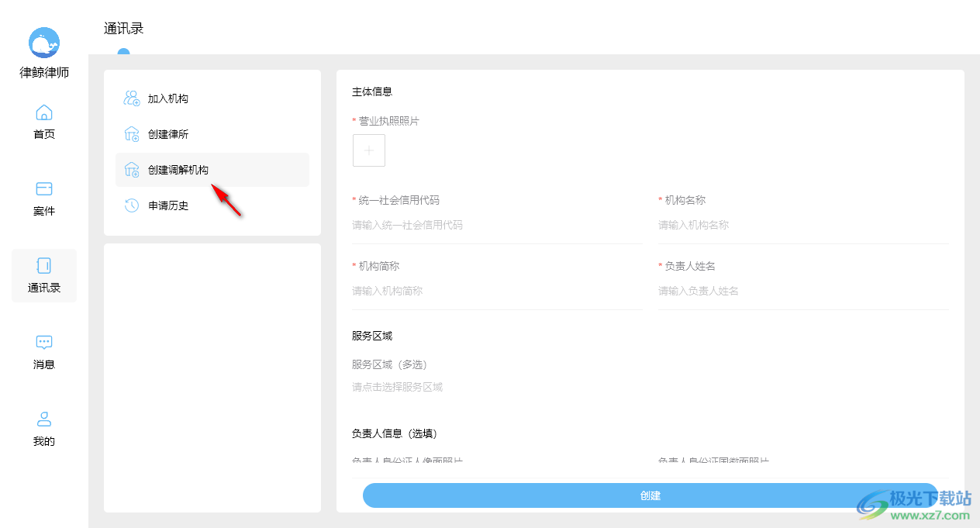Click the 统一社会信用代码 input field
Image resolution: width=980 pixels, height=528 pixels.
pos(496,225)
